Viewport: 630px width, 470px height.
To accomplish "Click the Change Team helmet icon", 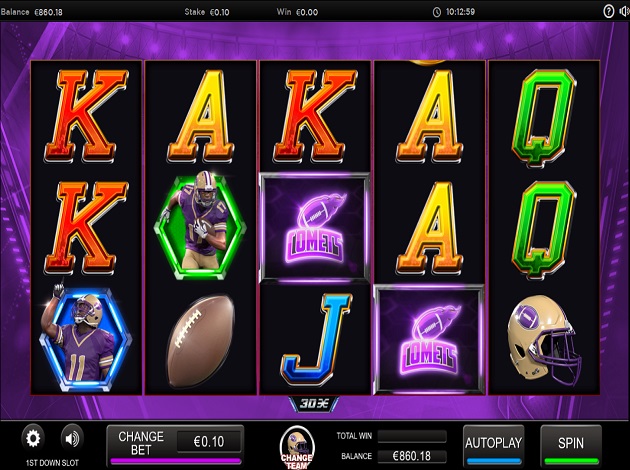I will pyautogui.click(x=297, y=448).
